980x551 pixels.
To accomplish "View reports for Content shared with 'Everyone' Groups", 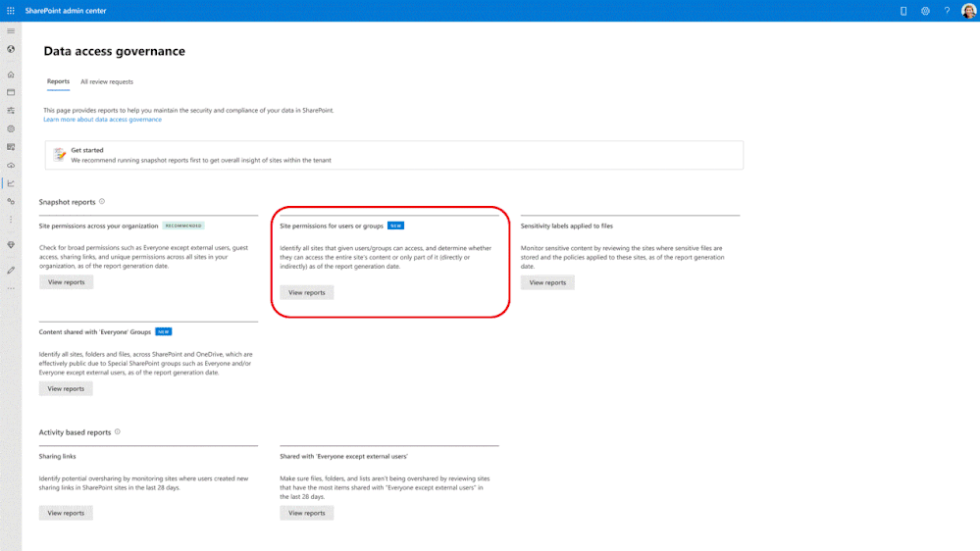I will click(x=66, y=388).
